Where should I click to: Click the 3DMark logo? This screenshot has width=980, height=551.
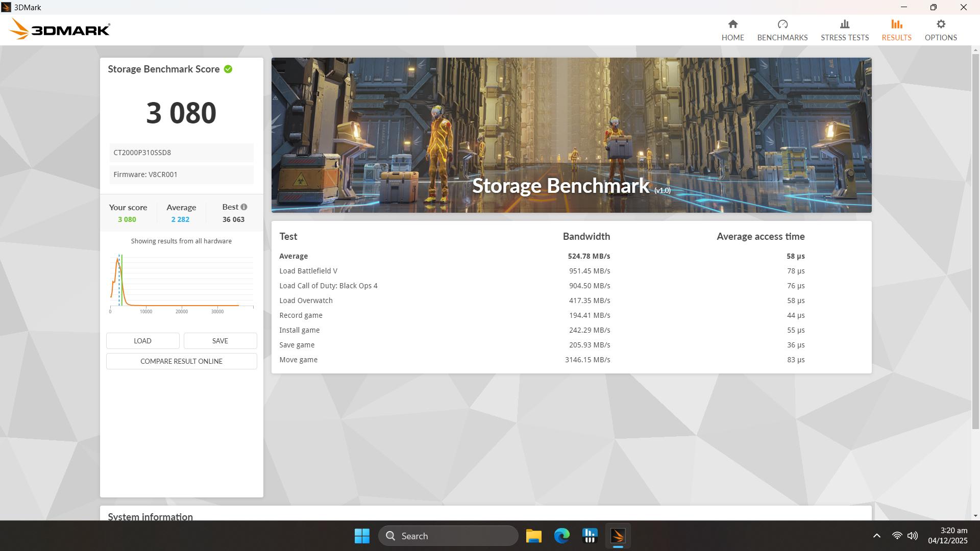[x=59, y=29]
